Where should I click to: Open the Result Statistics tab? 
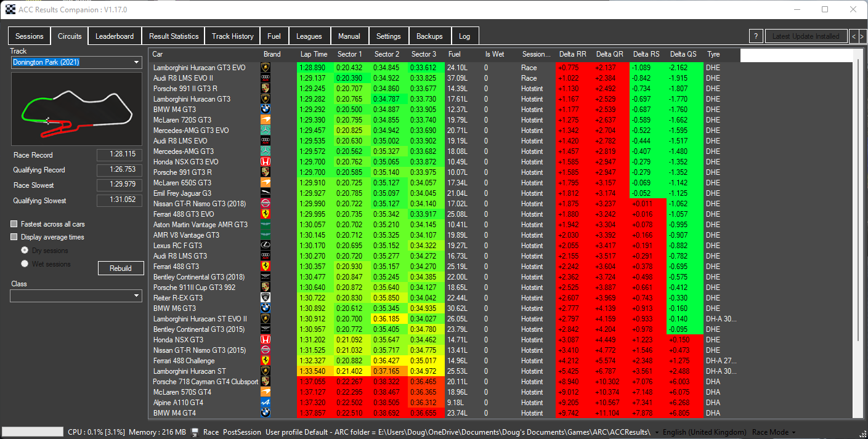[x=174, y=36]
